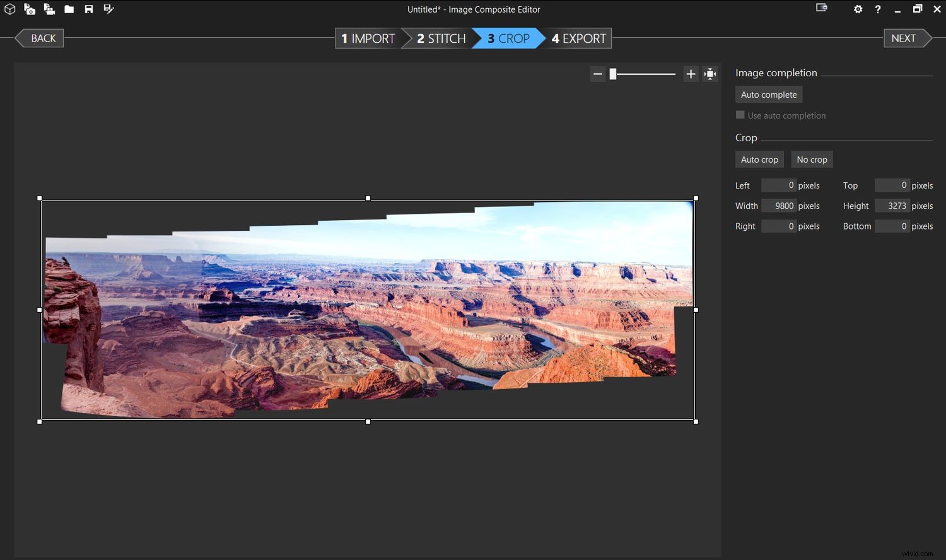Open help using the question mark icon

(x=878, y=9)
